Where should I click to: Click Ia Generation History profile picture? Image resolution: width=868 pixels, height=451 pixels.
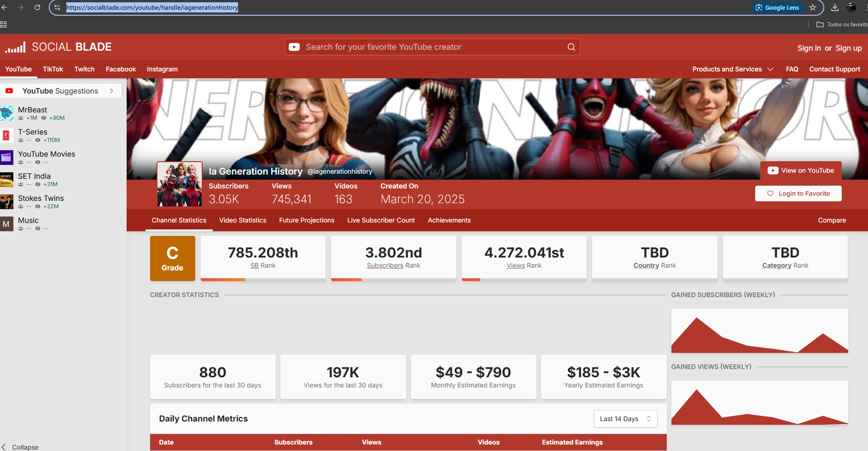click(180, 185)
